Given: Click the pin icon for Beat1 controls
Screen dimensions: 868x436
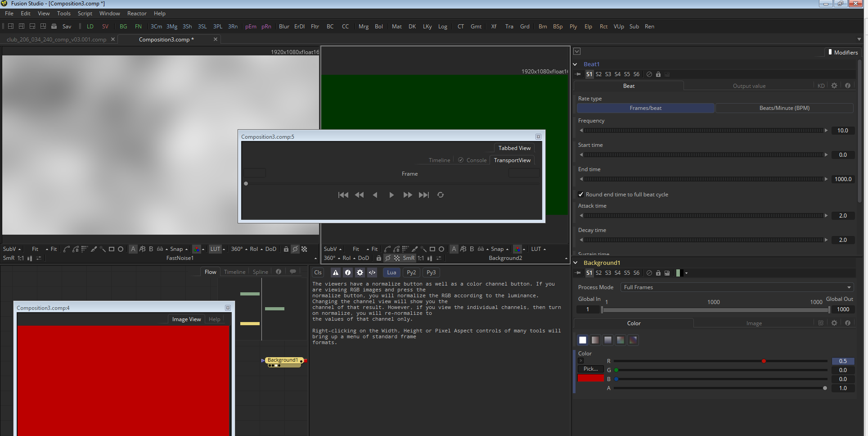Looking at the screenshot, I should tap(578, 74).
